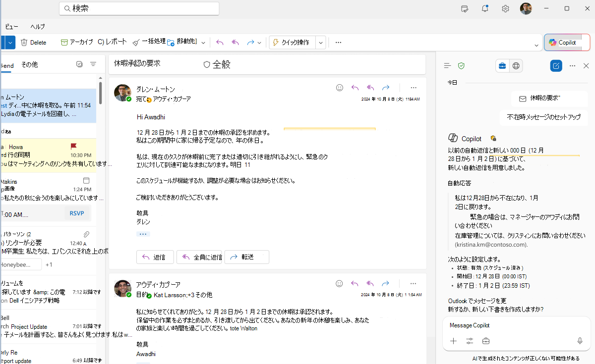Open Copilot pane more options
The height and width of the screenshot is (364, 595).
572,65
